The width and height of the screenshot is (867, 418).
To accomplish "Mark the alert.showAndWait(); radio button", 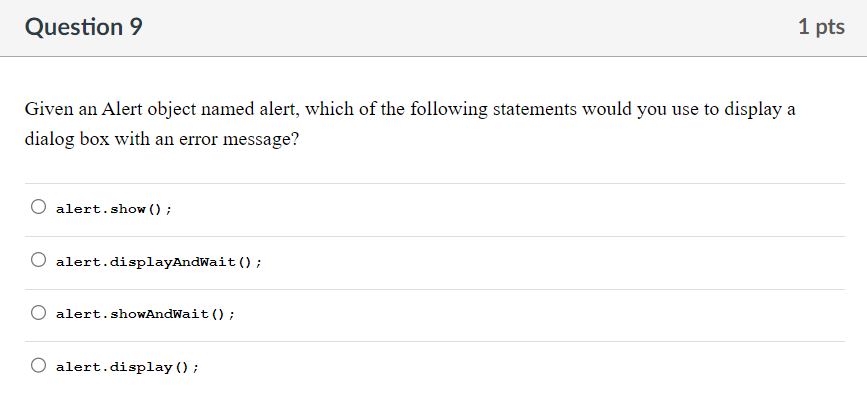I will tap(38, 312).
